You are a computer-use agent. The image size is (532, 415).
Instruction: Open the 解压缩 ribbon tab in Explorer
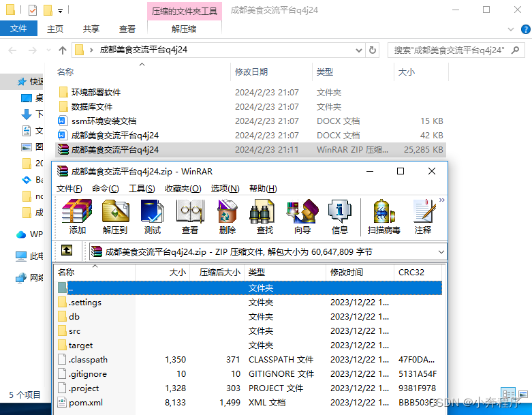click(x=184, y=29)
